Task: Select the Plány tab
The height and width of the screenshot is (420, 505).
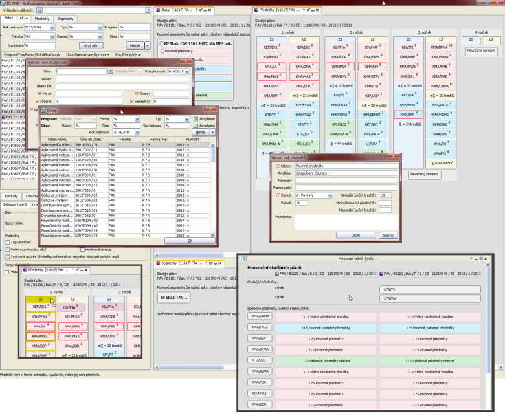Action: point(9,18)
